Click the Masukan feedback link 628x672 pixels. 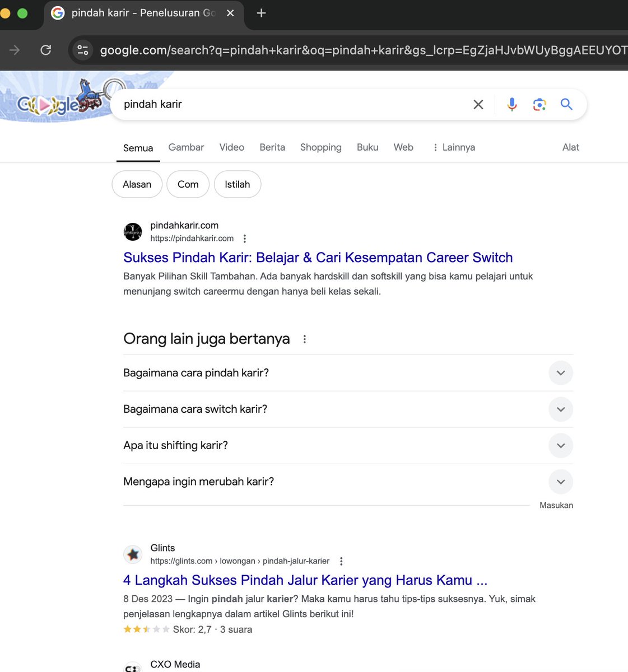[x=556, y=505]
